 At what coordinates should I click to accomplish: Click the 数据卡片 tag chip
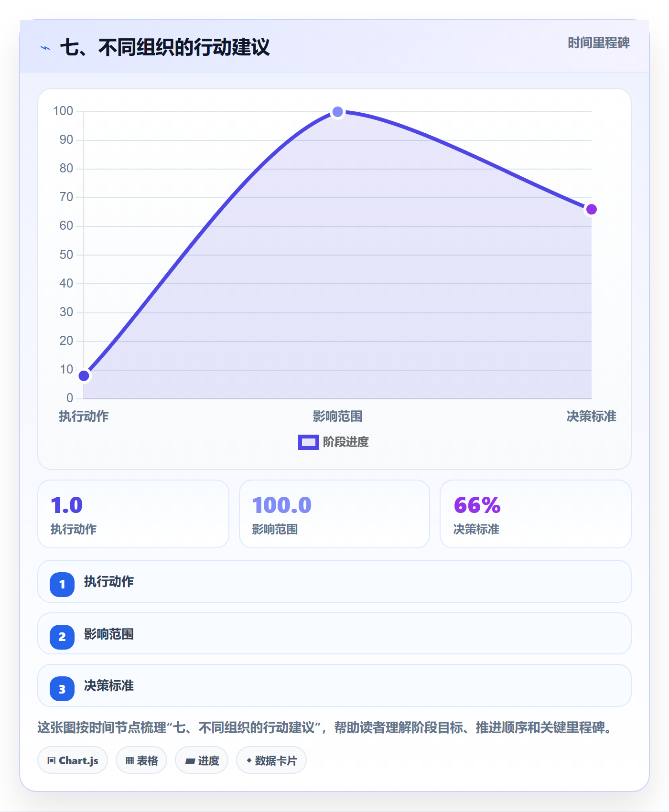coord(271,760)
